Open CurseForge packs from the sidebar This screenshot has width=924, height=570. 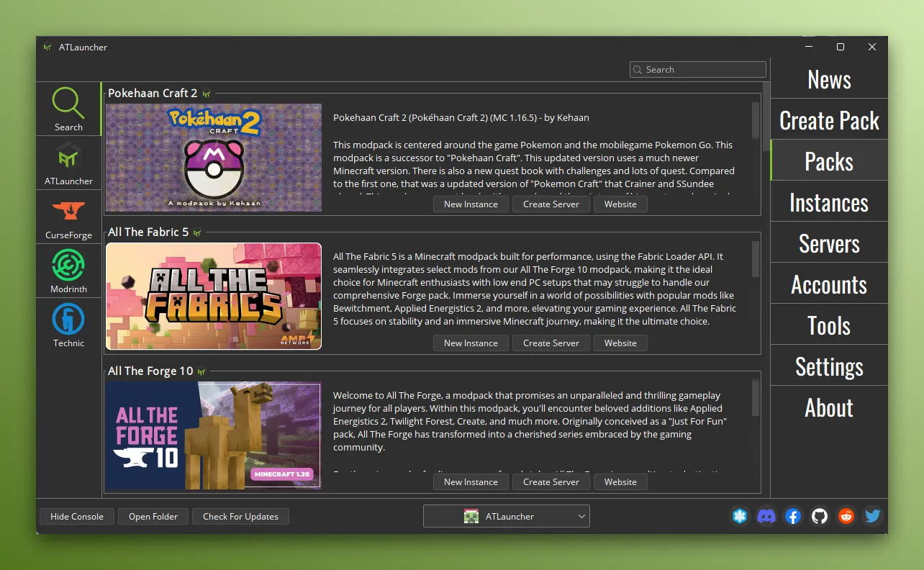coord(68,217)
